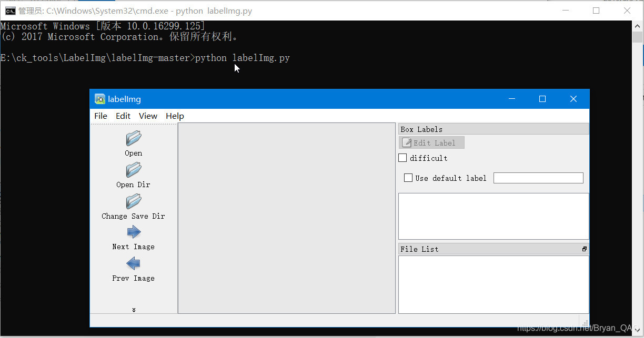Click the File List panel header
Image resolution: width=644 pixels, height=338 pixels.
(x=494, y=249)
